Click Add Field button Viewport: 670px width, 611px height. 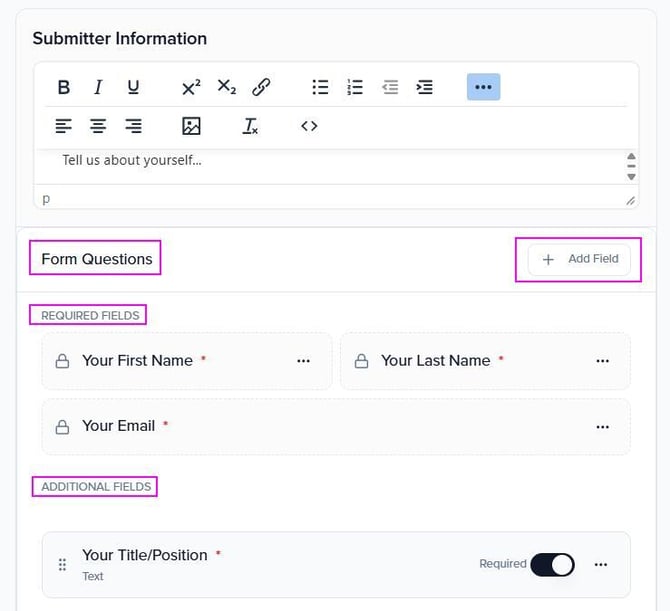579,259
